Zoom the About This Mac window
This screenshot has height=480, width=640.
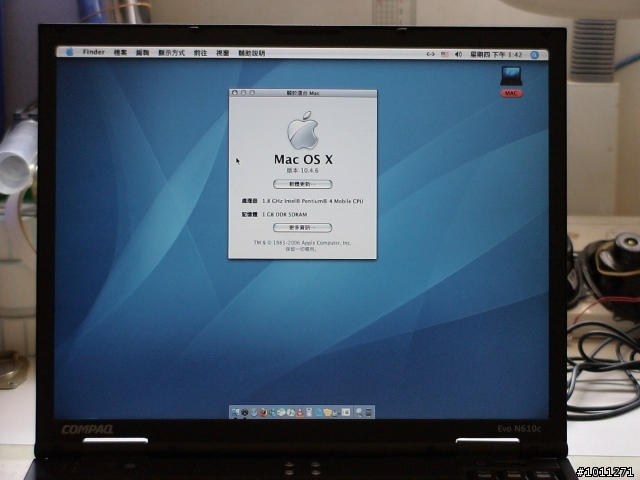[252, 93]
